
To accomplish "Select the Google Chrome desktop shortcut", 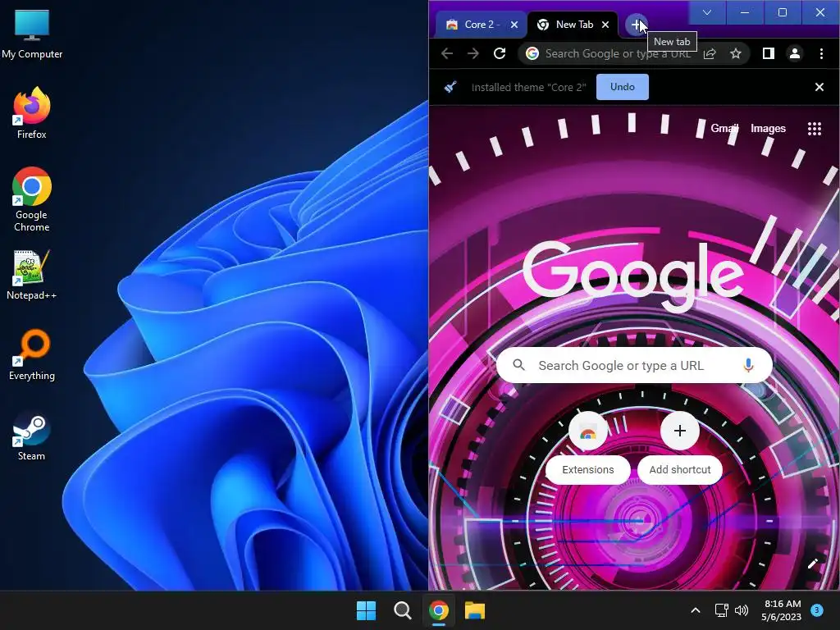I will (x=32, y=199).
